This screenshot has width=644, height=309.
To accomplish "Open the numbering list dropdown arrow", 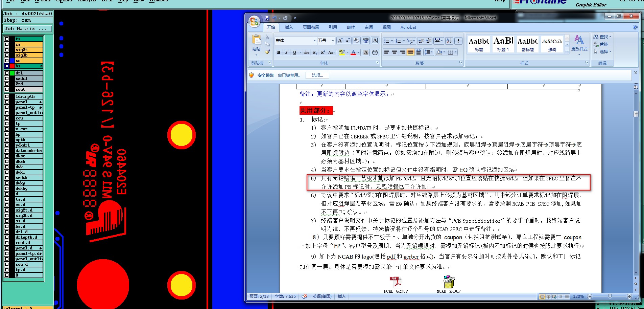I will [x=404, y=41].
